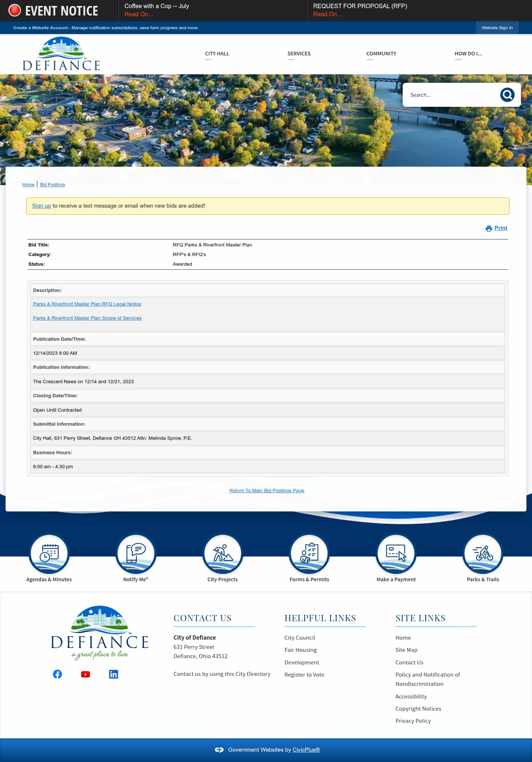Click Agendas & Minutes label

pyautogui.click(x=49, y=579)
